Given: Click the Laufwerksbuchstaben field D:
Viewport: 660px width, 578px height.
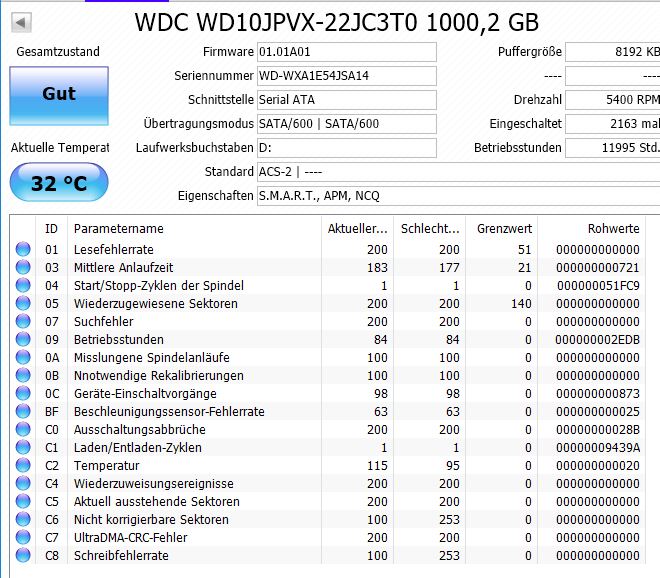Looking at the screenshot, I should tap(347, 148).
